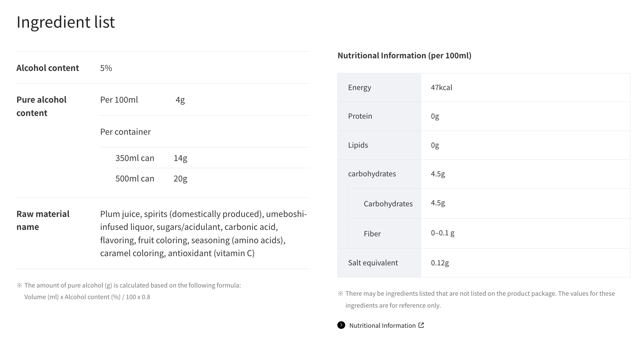Click the Nutritional Information (per 100ml) heading
644x337 pixels.
[404, 56]
